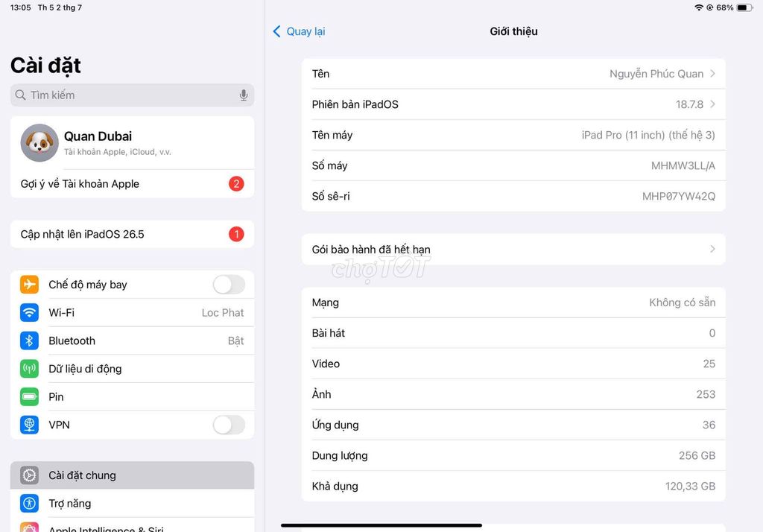
Task: Tap the red badge on Gợi ý về Tài khoản Apple
Action: 236,183
